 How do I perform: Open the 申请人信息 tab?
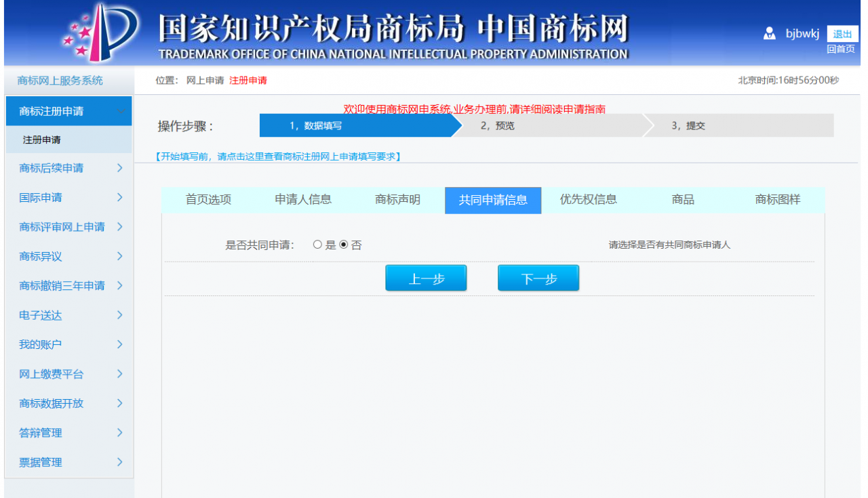tap(304, 200)
